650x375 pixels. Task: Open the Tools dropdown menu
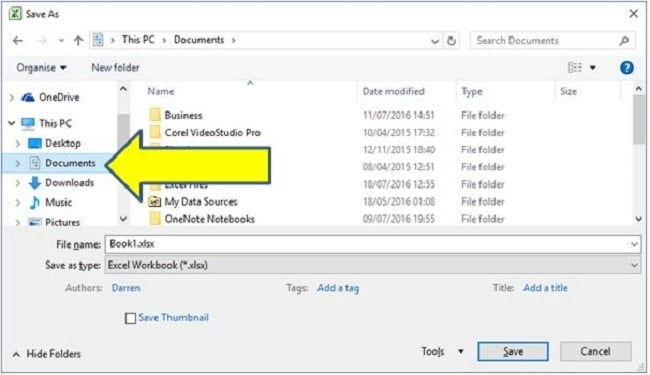tap(442, 352)
